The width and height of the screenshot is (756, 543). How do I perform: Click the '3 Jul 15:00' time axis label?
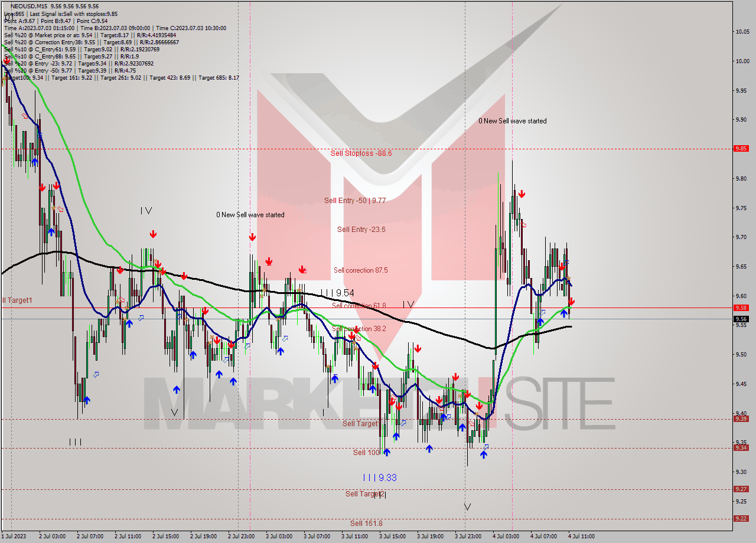pos(392,537)
